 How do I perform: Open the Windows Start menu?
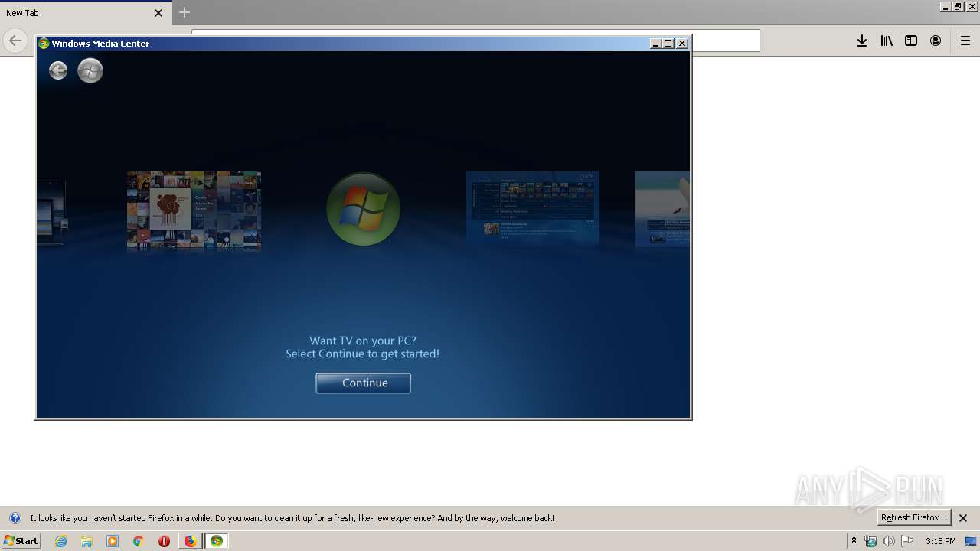tap(21, 541)
